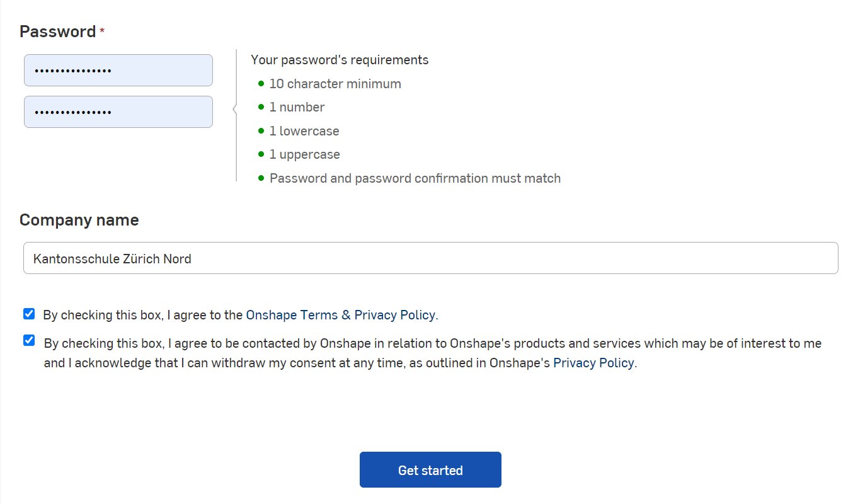853x504 pixels.
Task: Click the Company name label
Action: click(79, 220)
